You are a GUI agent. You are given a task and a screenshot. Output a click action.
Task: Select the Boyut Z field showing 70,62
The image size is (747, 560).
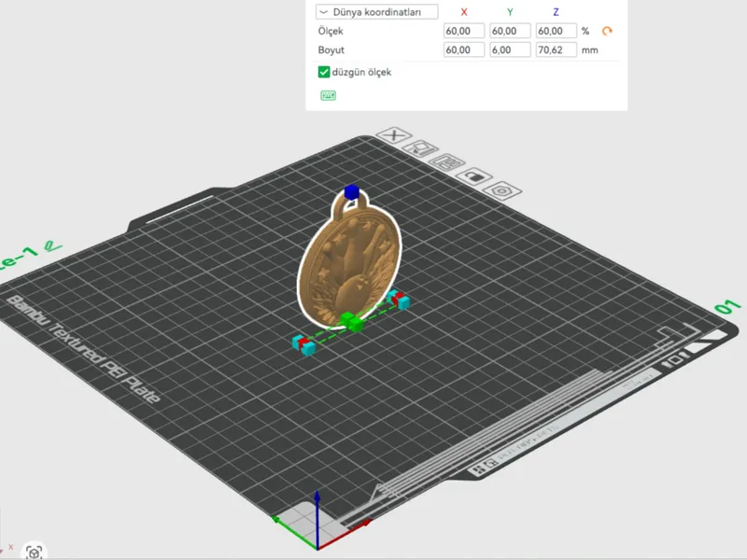point(557,49)
